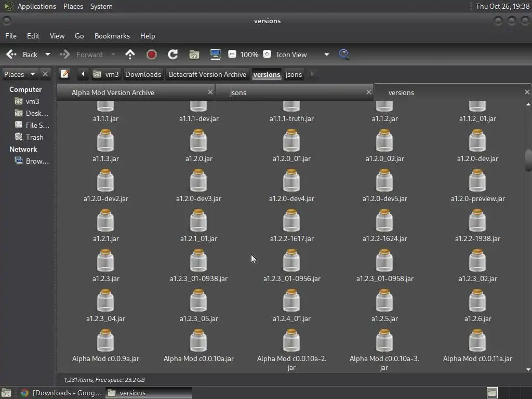Open the Go menu
This screenshot has height=399, width=532.
point(79,36)
